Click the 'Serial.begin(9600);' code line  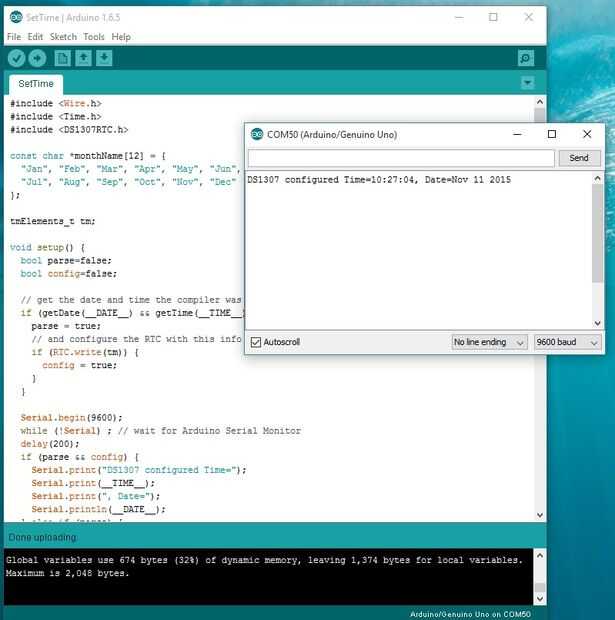point(71,418)
